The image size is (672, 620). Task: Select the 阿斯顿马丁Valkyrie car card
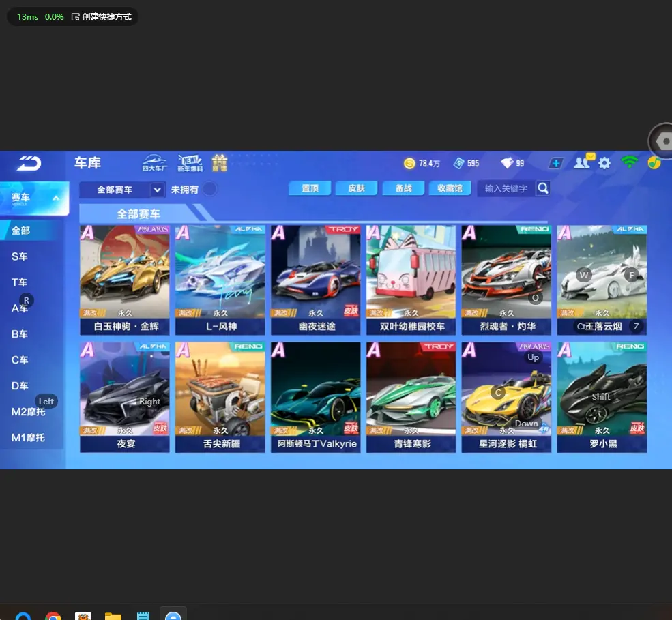[x=316, y=397]
